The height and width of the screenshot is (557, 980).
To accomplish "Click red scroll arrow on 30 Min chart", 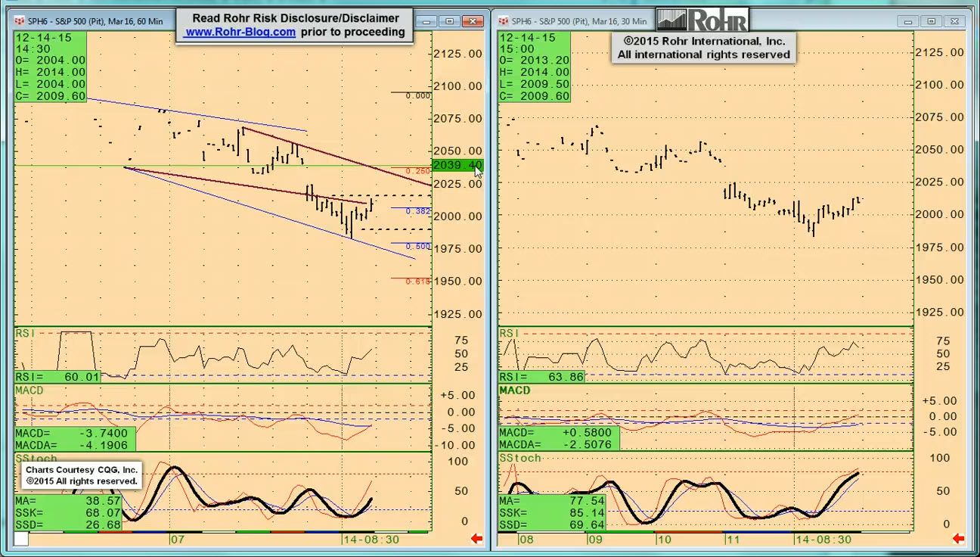I will (958, 539).
